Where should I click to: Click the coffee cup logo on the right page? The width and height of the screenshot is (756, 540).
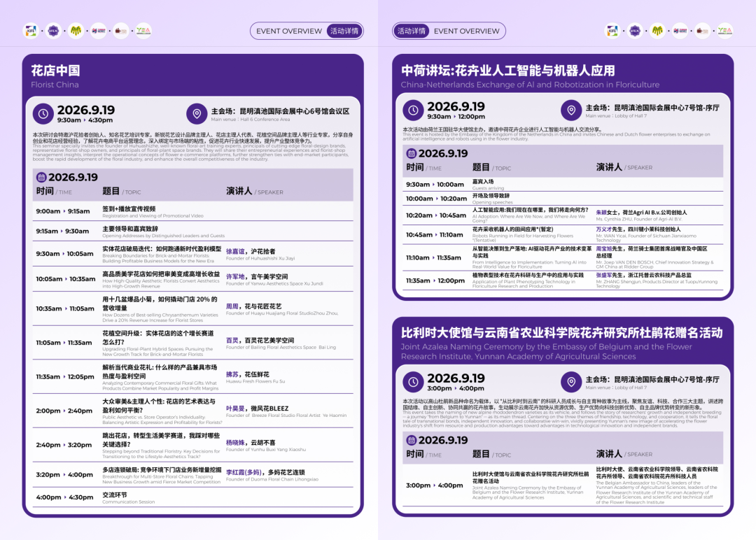[702, 31]
